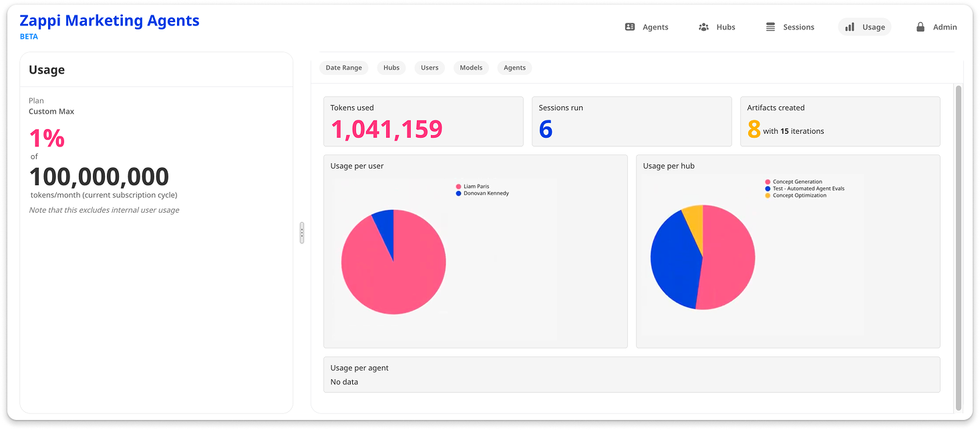Viewport: 980px width, 430px height.
Task: Click the Sessions stacked lines icon
Action: (x=770, y=27)
